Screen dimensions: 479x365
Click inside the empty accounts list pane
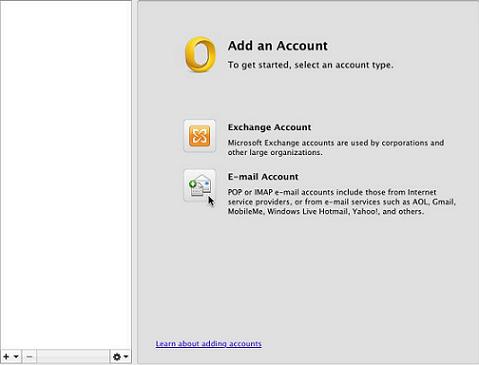tap(66, 173)
